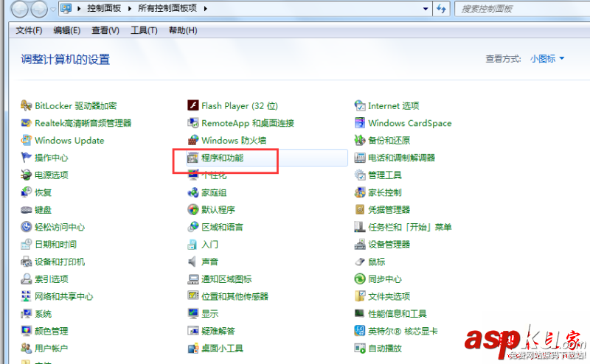Viewport: 590px width, 364px height.
Task: Open the 查看(V) menu
Action: 105,30
